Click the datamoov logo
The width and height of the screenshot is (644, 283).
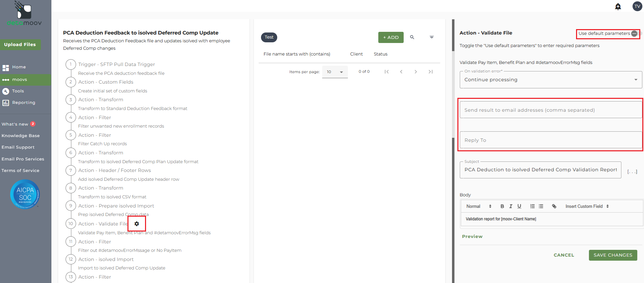pos(24,14)
